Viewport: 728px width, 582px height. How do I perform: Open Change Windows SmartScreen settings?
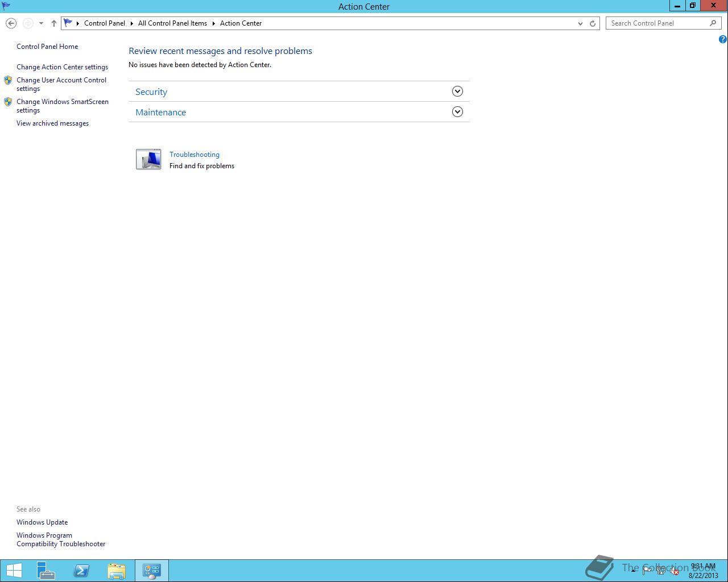[x=63, y=106]
